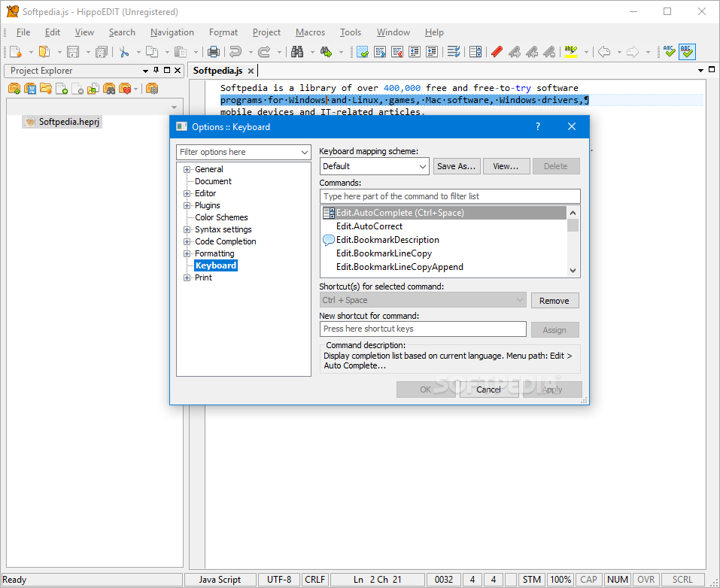Open the highlighter color dropdown arrow

pyautogui.click(x=586, y=52)
